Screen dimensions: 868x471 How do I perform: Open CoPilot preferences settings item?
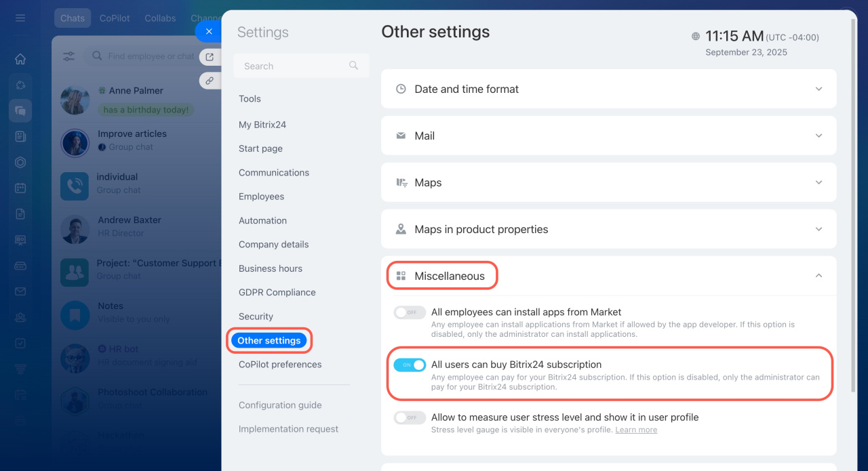(280, 365)
